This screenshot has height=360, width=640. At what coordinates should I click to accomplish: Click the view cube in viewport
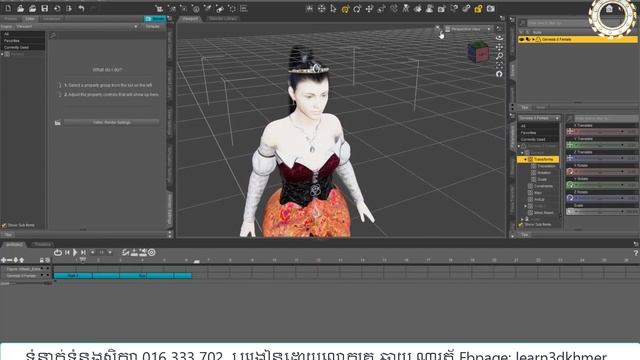pyautogui.click(x=478, y=52)
